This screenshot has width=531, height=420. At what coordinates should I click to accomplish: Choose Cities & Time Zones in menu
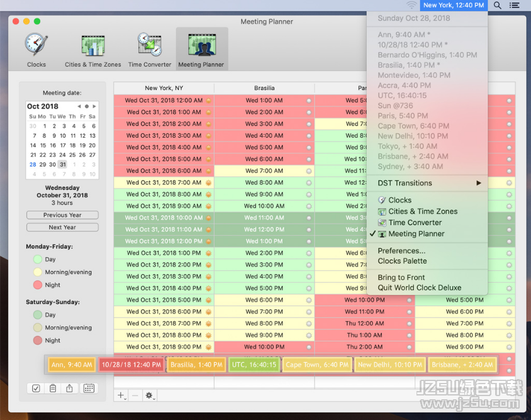(x=427, y=211)
